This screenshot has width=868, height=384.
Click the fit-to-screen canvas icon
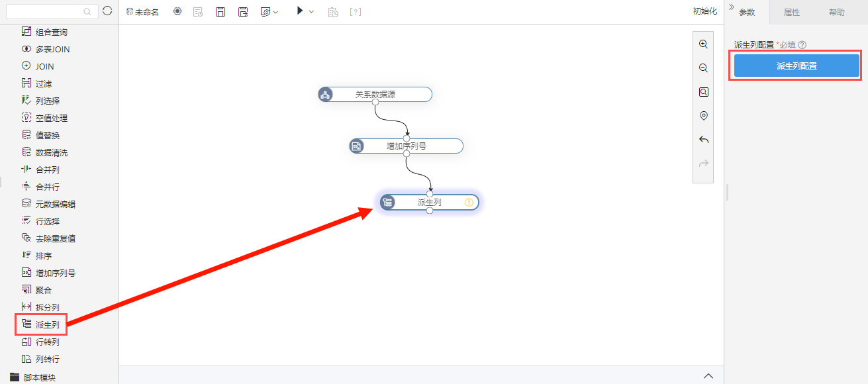(704, 92)
